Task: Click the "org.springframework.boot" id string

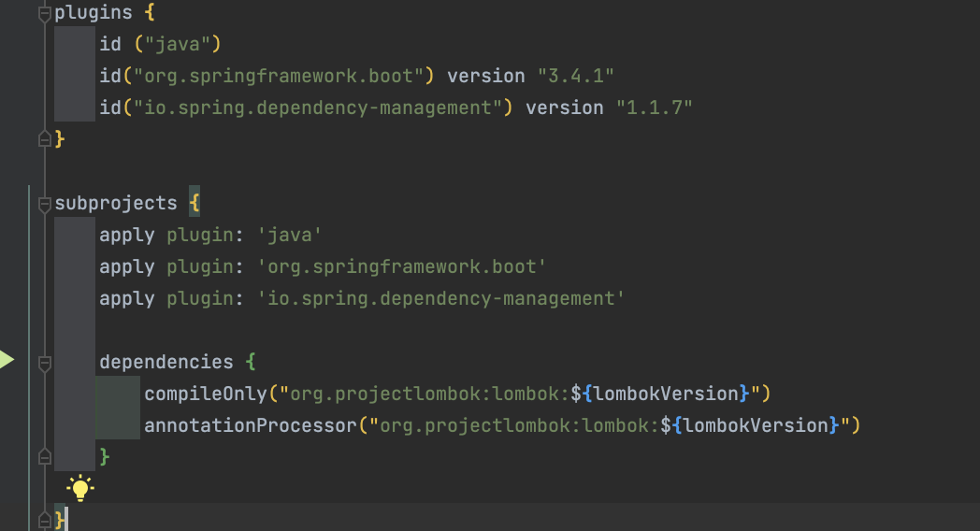Action: (279, 77)
